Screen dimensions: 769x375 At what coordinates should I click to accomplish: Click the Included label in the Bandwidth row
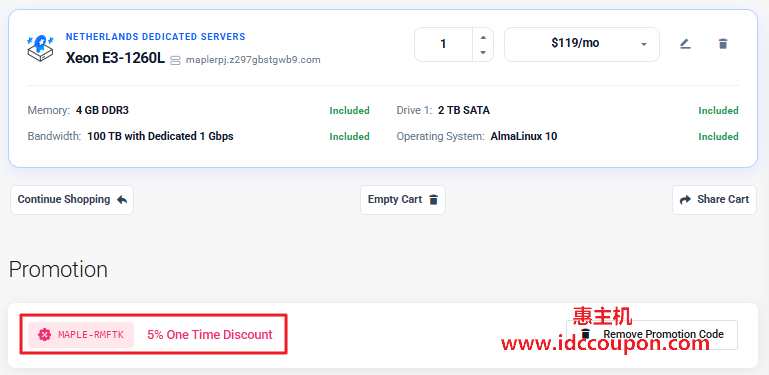tap(349, 137)
